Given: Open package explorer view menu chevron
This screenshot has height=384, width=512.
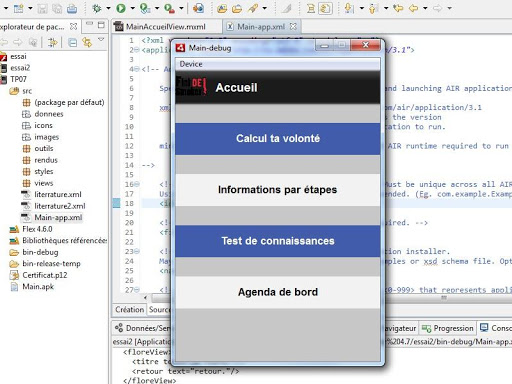Looking at the screenshot, I should click(101, 40).
